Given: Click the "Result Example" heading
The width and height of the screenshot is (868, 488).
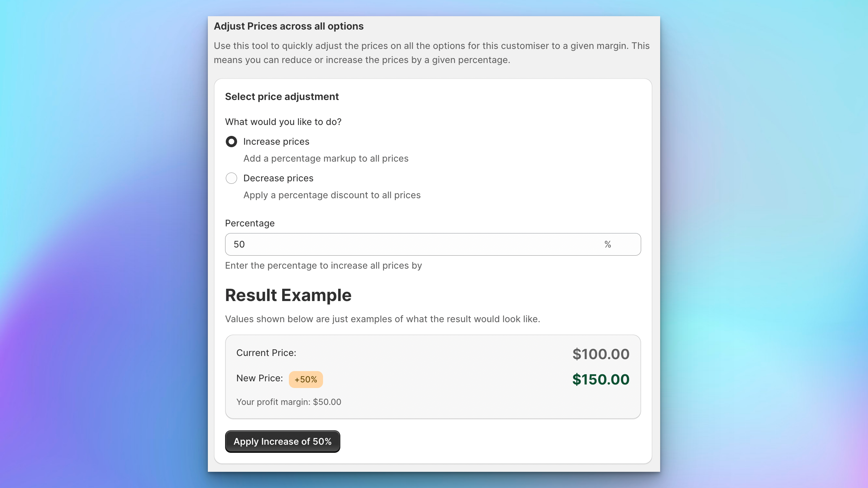Looking at the screenshot, I should pos(288,295).
